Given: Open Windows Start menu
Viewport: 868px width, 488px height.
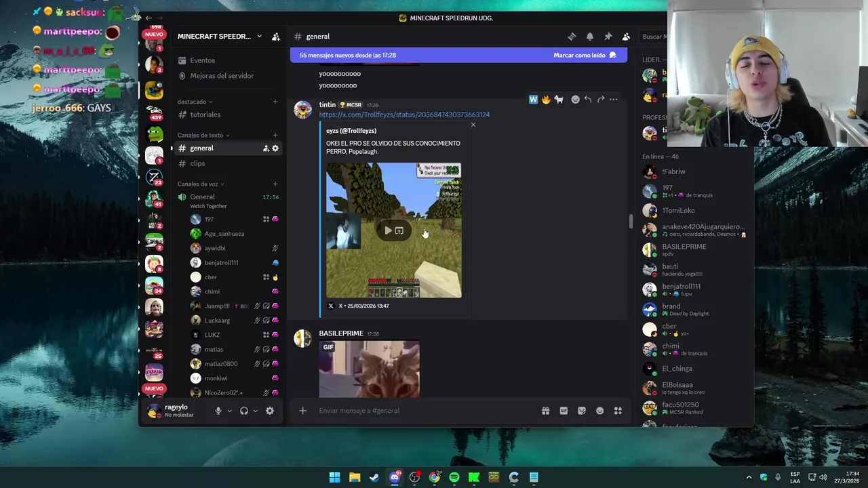Looking at the screenshot, I should point(334,477).
